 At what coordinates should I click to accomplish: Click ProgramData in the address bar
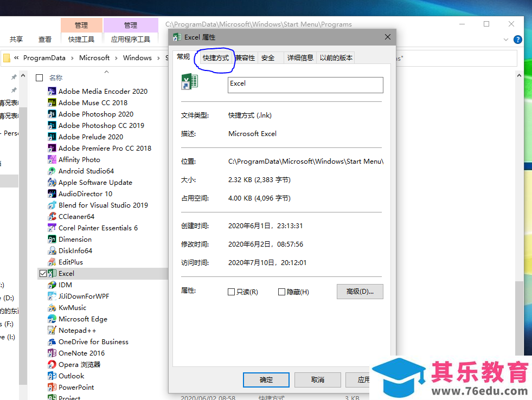coord(44,58)
